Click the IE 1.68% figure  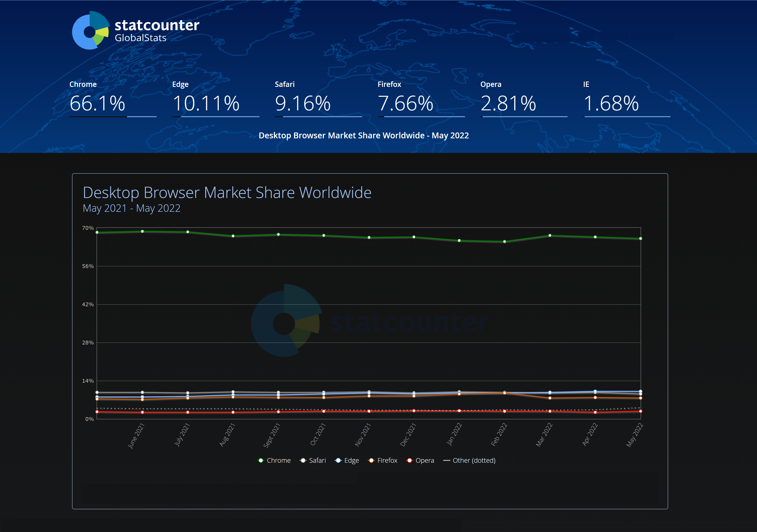[611, 103]
